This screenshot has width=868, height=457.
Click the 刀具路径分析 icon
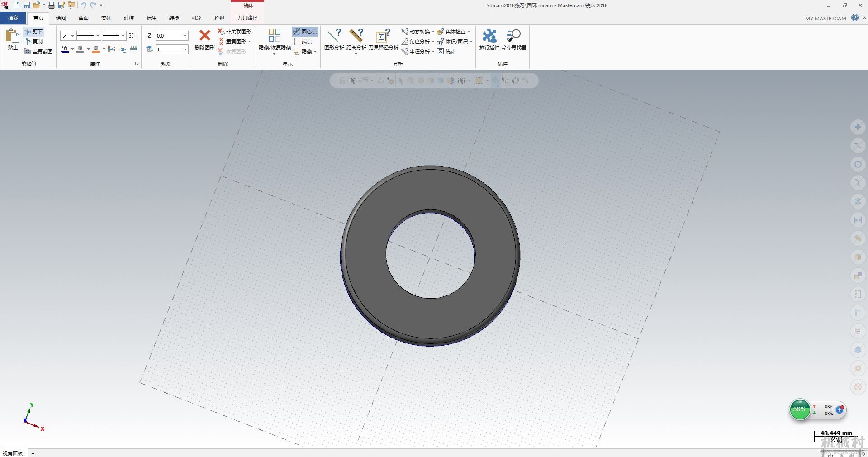pos(383,35)
